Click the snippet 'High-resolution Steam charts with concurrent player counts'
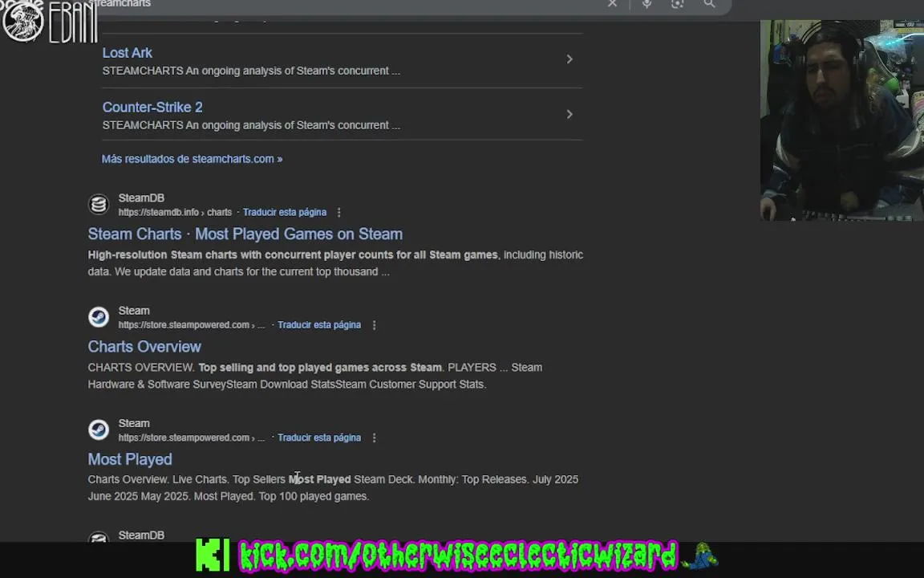Screen dimensions: 924x578 point(241,254)
